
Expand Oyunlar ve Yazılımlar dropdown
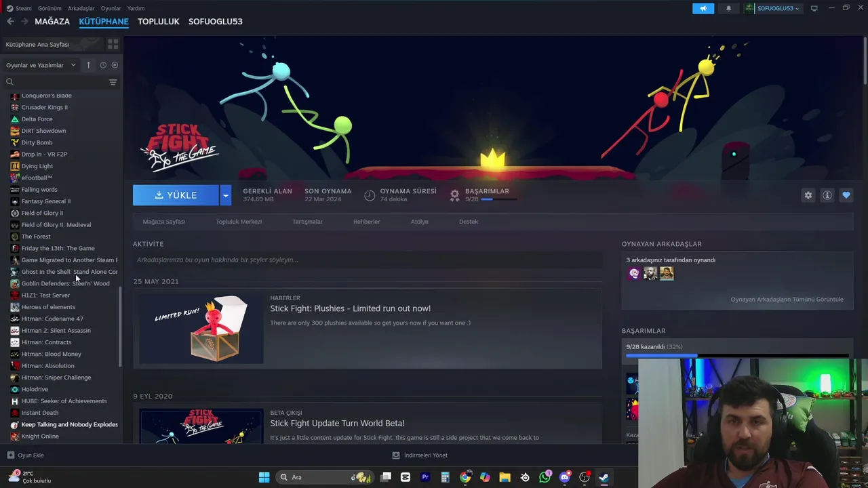(41, 65)
